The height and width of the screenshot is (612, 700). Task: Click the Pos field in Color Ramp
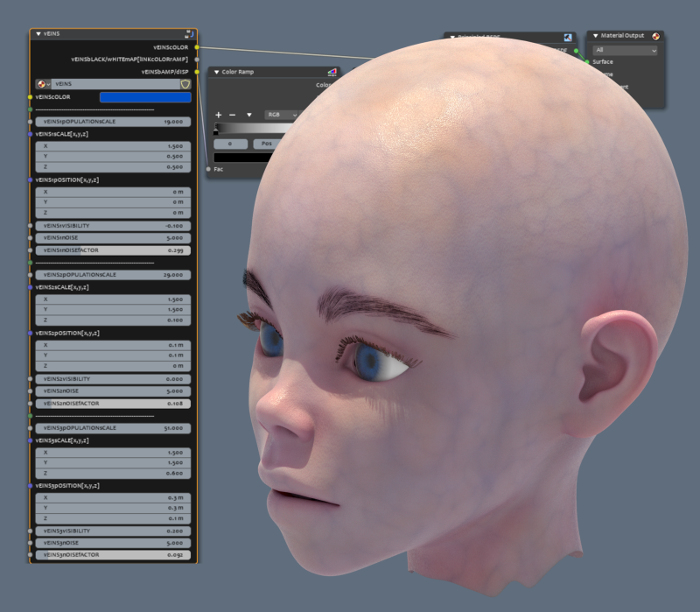point(267,144)
